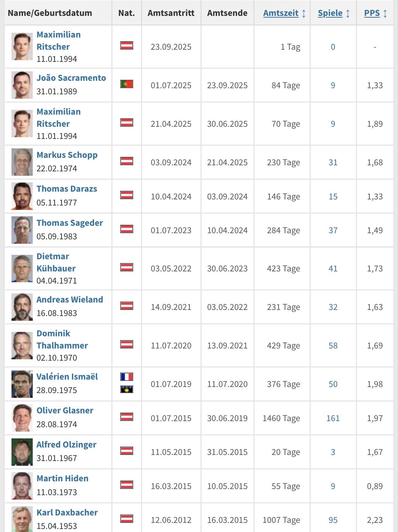Open Karl Daxbacher's 95 games link

pyautogui.click(x=333, y=520)
